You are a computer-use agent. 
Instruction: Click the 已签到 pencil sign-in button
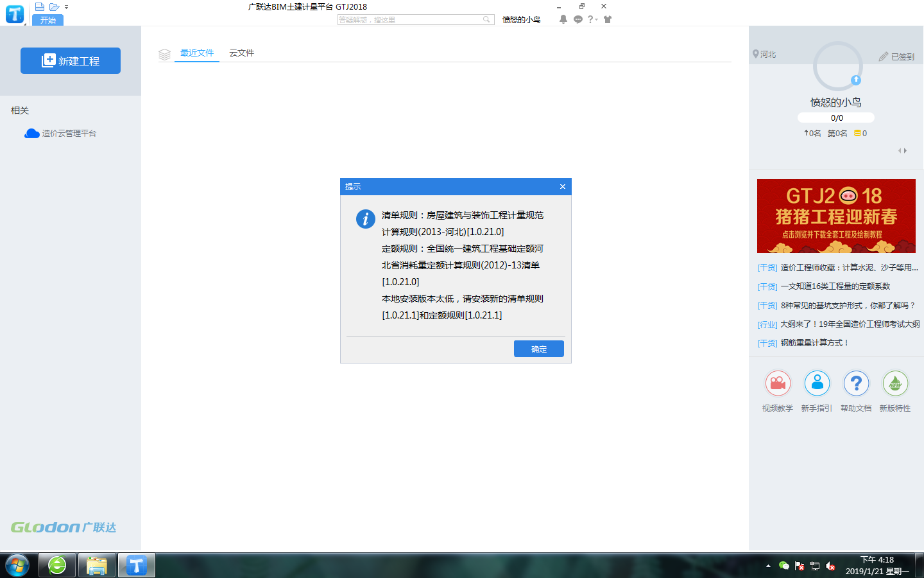pyautogui.click(x=896, y=57)
